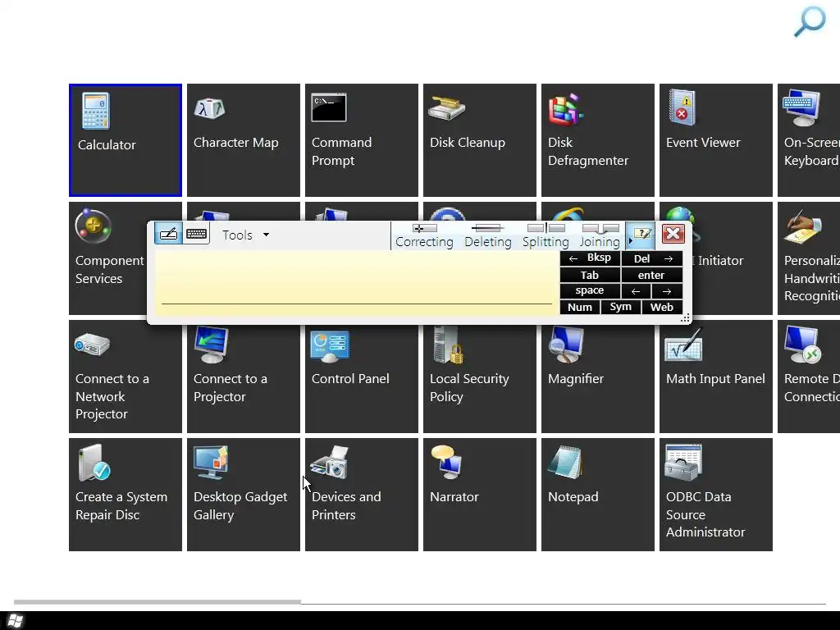The width and height of the screenshot is (840, 630).
Task: Show the Deleting gesture demo
Action: pyautogui.click(x=488, y=235)
